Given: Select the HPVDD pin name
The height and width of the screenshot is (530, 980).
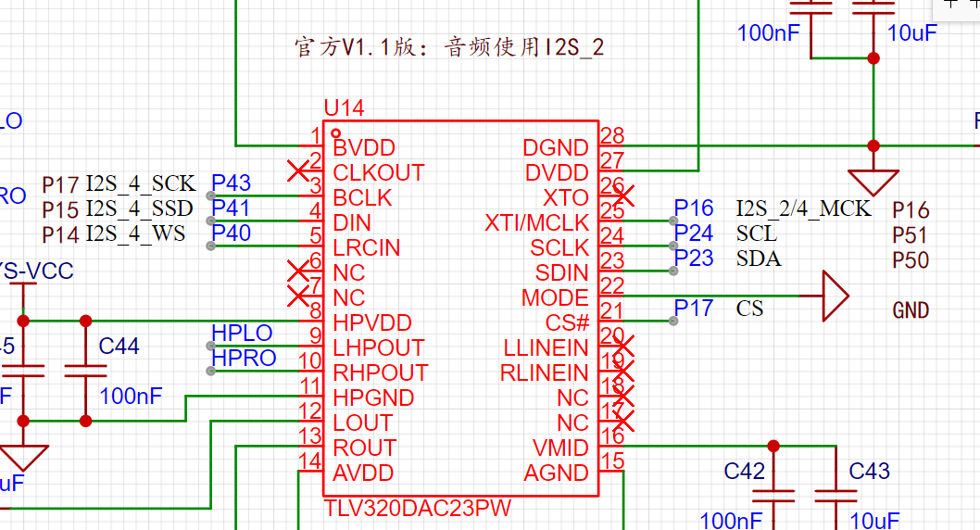Looking at the screenshot, I should (372, 322).
